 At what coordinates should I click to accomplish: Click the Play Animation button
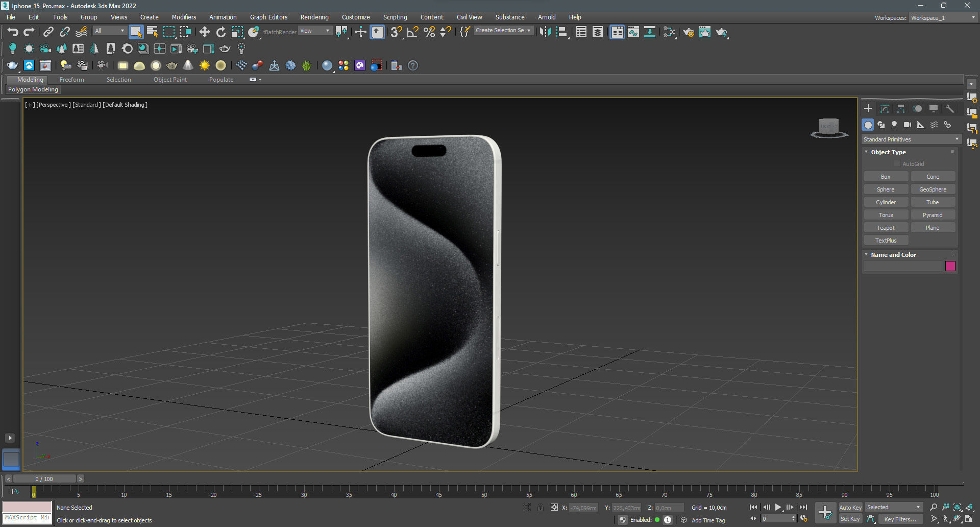tap(778, 507)
